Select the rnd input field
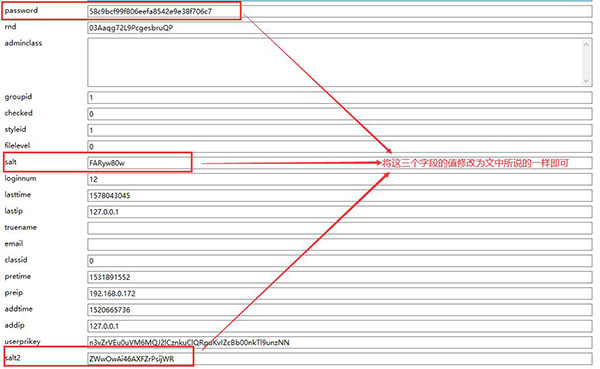This screenshot has height=369, width=600. pos(340,28)
